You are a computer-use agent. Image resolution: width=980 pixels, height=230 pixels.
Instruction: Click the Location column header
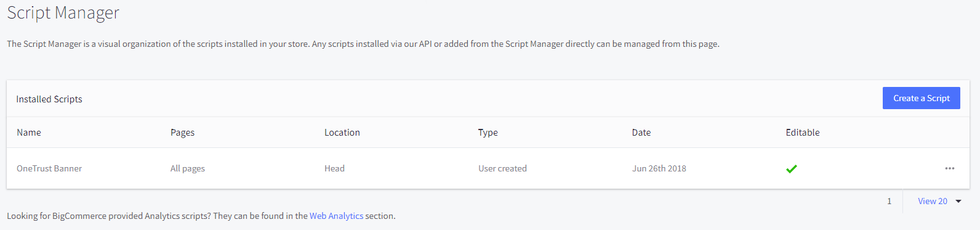342,133
